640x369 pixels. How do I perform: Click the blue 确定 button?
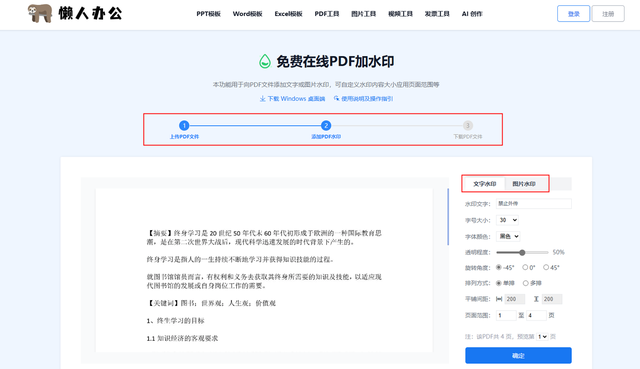[x=518, y=356]
